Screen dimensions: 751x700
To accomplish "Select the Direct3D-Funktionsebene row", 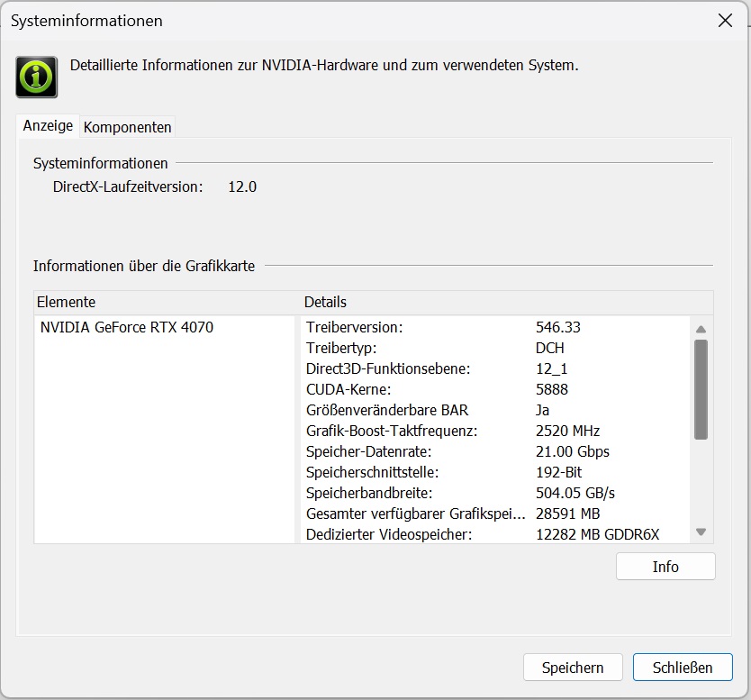I will [x=388, y=368].
